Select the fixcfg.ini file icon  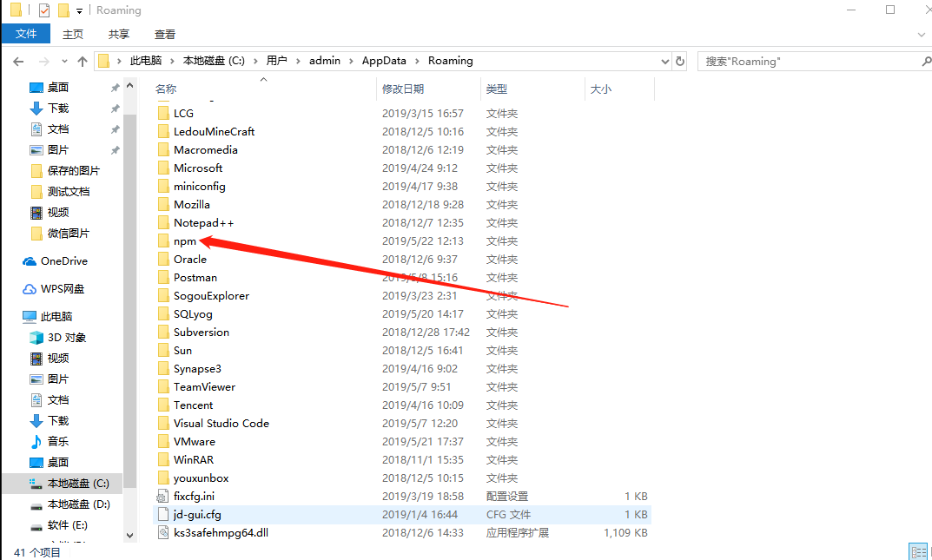[x=163, y=497]
